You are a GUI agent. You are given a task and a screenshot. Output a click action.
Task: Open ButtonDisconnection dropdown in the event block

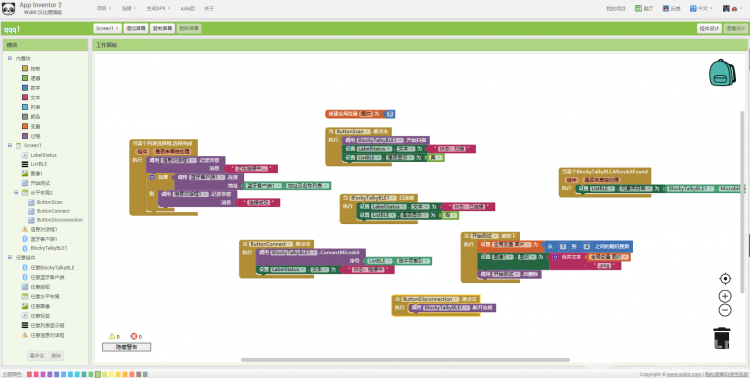tap(430, 299)
